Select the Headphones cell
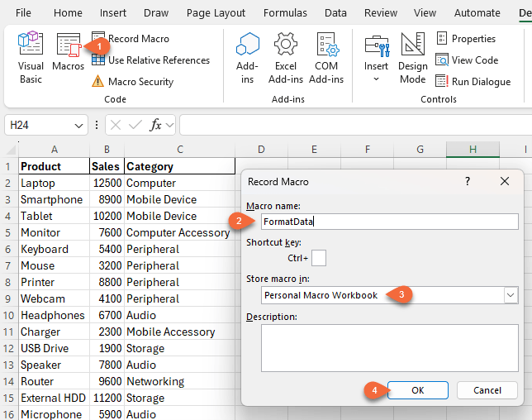 [55, 316]
